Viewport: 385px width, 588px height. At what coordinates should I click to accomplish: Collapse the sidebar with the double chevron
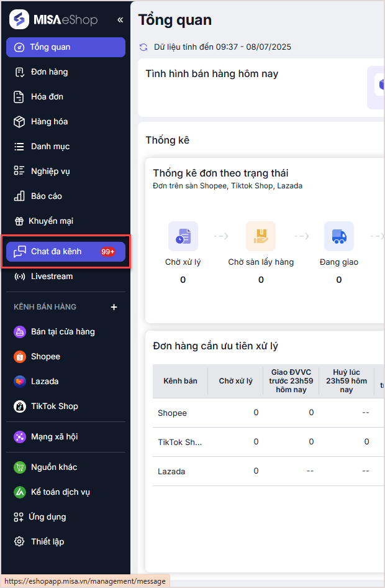tap(120, 20)
